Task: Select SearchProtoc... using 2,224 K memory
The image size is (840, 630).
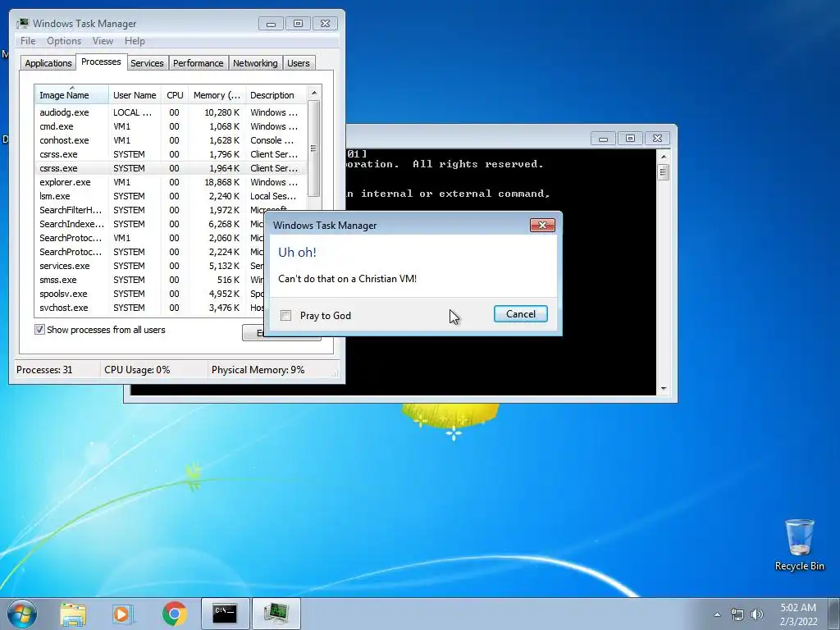Action: coord(150,252)
